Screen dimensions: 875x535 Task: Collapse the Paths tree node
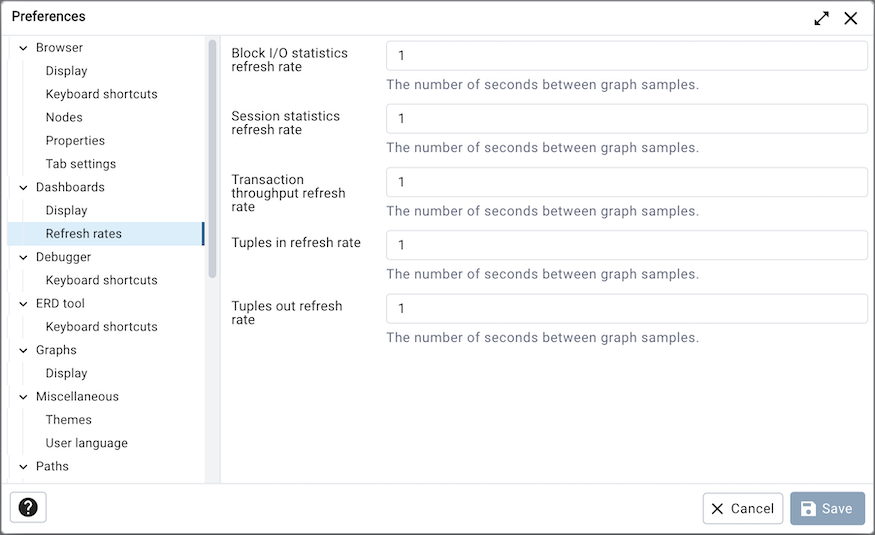point(23,467)
